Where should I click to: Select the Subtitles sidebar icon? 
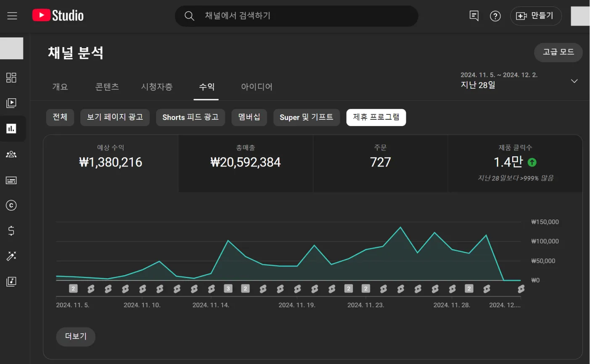(11, 180)
